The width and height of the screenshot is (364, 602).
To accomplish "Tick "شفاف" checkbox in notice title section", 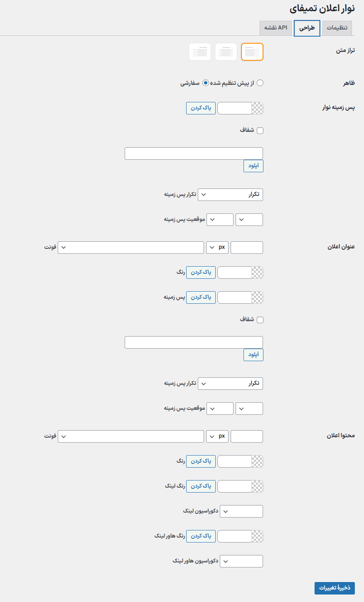I will 260,320.
